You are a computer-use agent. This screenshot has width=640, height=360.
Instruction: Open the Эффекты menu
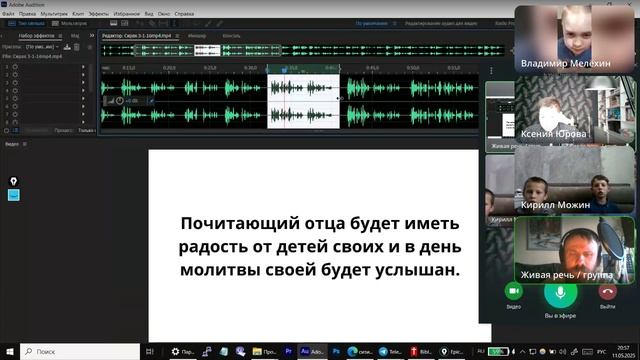[99, 14]
